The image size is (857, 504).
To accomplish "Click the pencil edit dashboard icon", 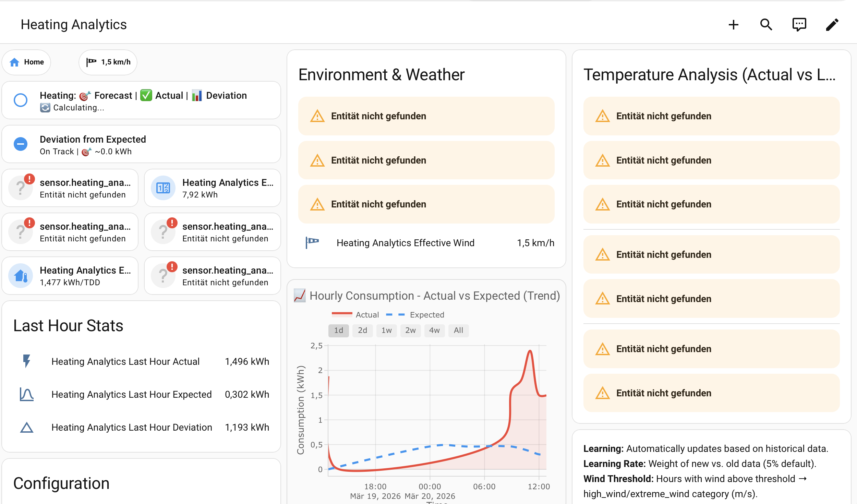I will [832, 25].
